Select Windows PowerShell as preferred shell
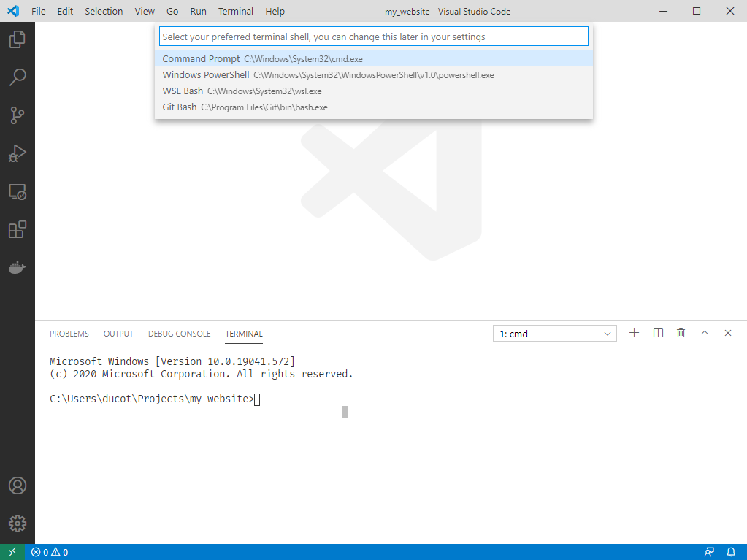Viewport: 747px width, 560px height. [x=327, y=74]
